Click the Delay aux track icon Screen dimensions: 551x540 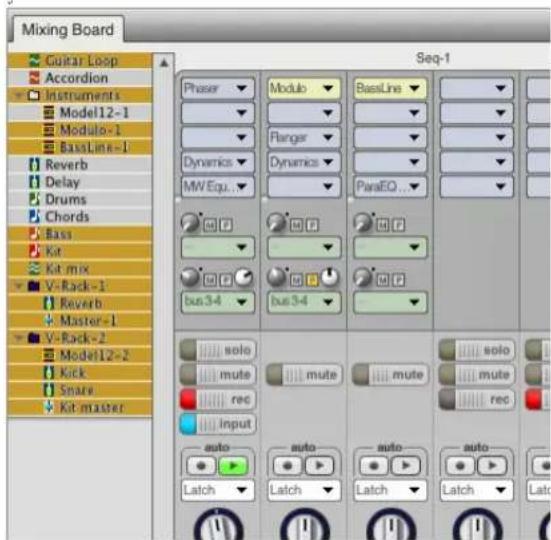tap(34, 182)
